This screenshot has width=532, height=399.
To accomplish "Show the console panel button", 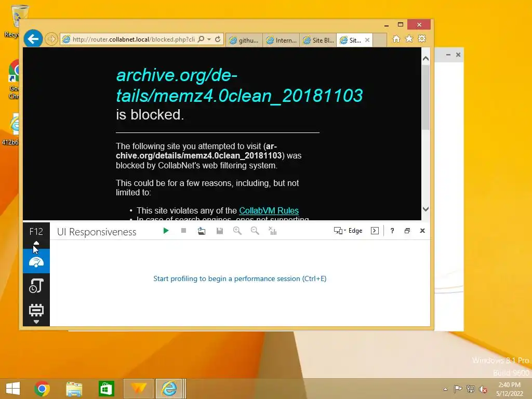I will point(375,231).
